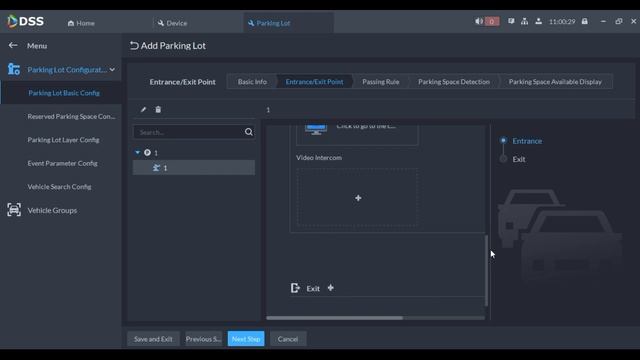
Task: Click the lock screen icon
Action: [584, 21]
